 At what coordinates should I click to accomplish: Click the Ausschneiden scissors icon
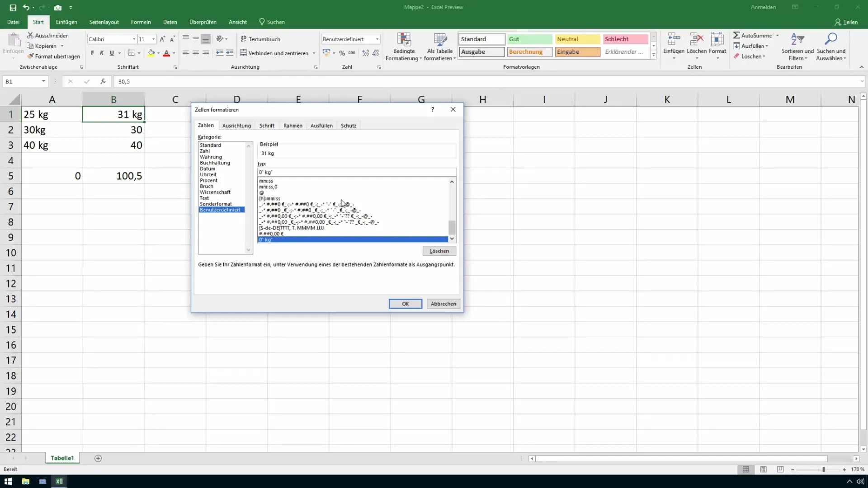30,35
